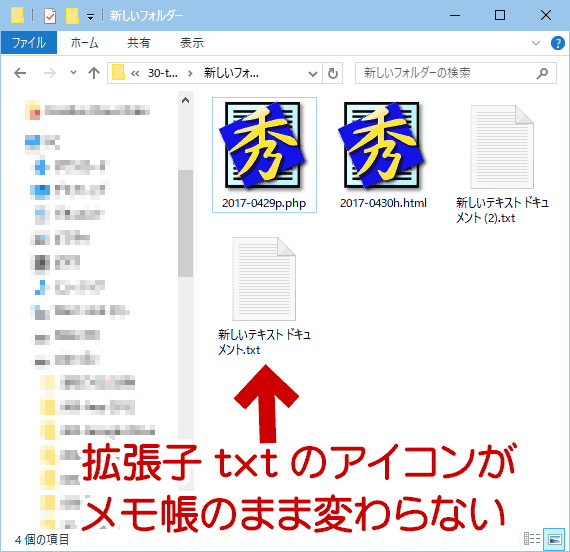Click the 2017-0430h.html filename label

click(x=383, y=203)
